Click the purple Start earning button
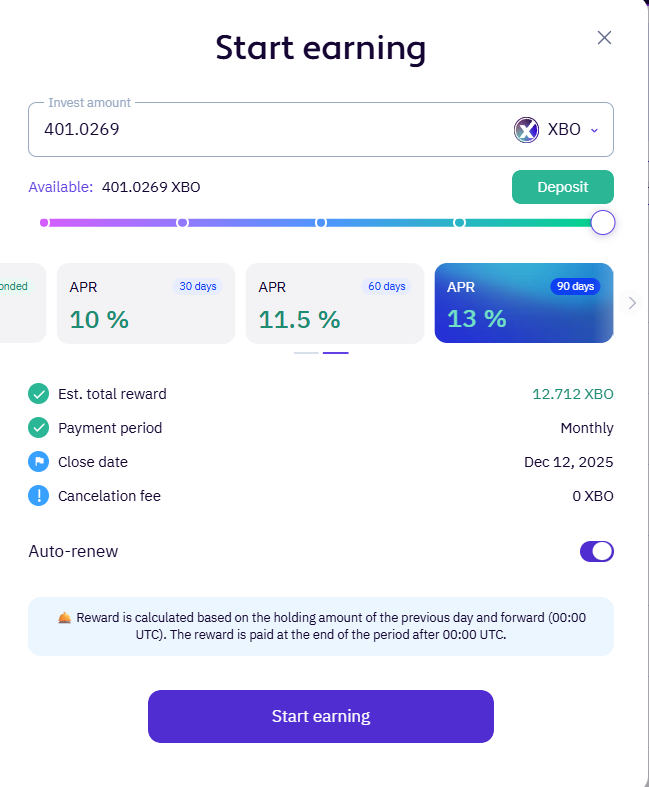The height and width of the screenshot is (787, 649). click(x=321, y=716)
